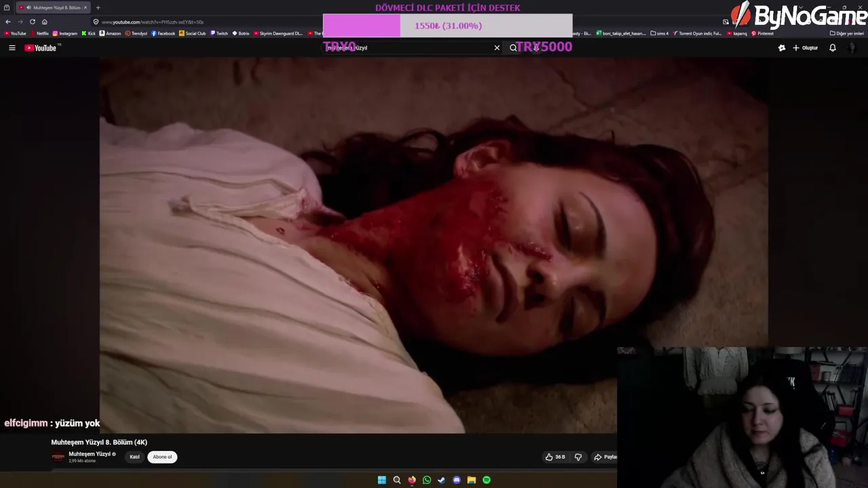Image resolution: width=868 pixels, height=488 pixels.
Task: Click the browser home icon
Action: (x=45, y=22)
